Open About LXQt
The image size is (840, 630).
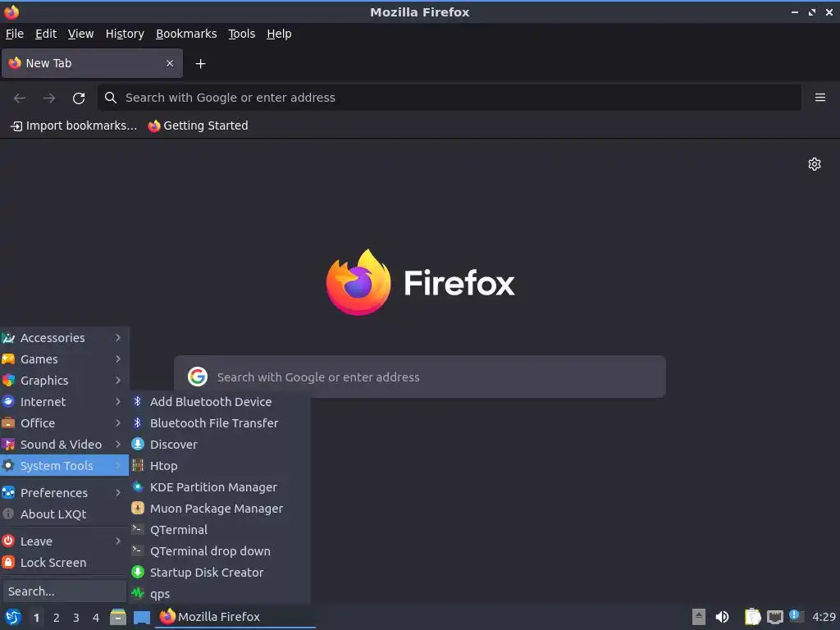pyautogui.click(x=64, y=514)
